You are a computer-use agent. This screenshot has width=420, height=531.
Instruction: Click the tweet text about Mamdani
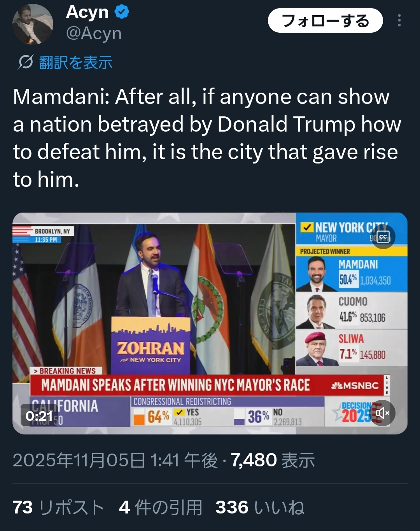207,138
